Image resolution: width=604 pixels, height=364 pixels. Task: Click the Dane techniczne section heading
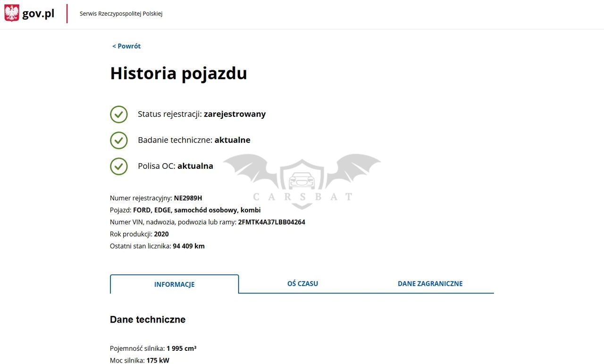[x=148, y=320]
